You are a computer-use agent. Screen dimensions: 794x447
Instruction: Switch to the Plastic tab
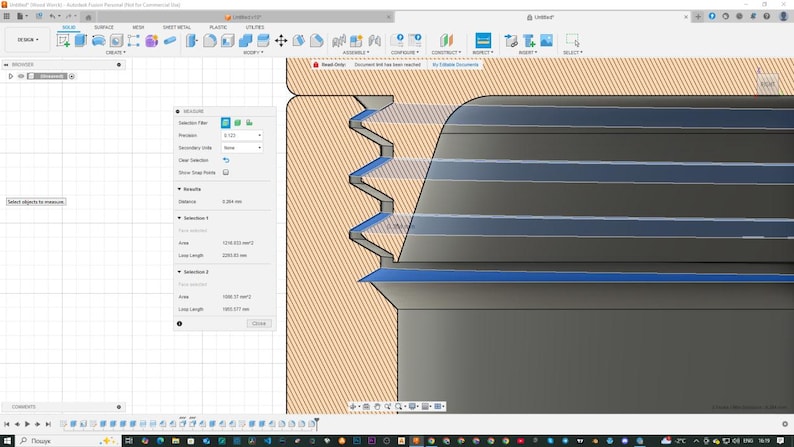[x=218, y=27]
